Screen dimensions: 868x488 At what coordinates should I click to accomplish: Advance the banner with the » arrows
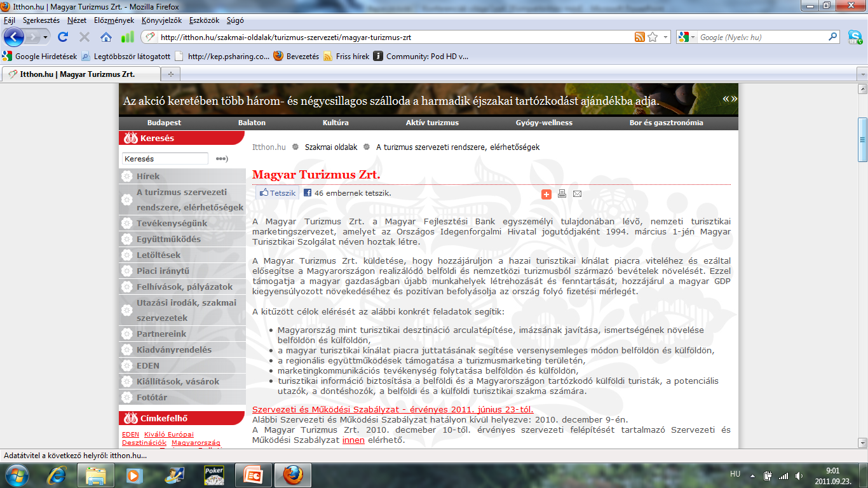click(x=735, y=98)
